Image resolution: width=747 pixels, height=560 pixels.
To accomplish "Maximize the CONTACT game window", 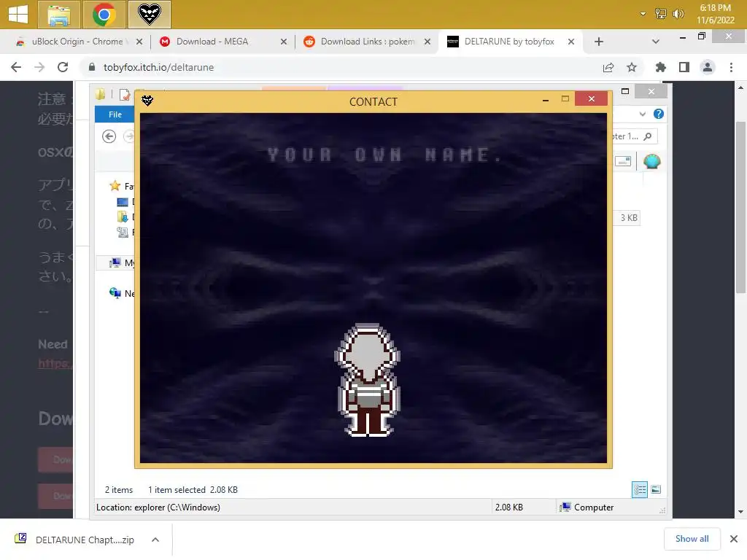I will tap(565, 99).
